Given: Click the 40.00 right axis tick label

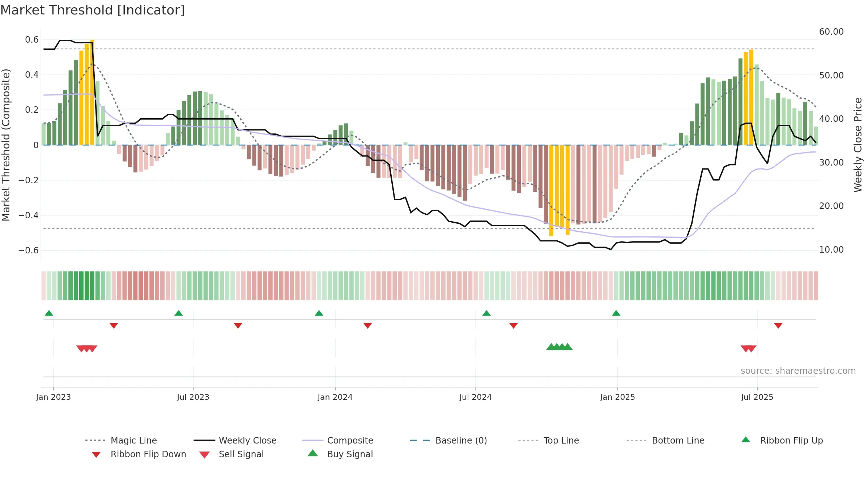Looking at the screenshot, I should tap(831, 119).
